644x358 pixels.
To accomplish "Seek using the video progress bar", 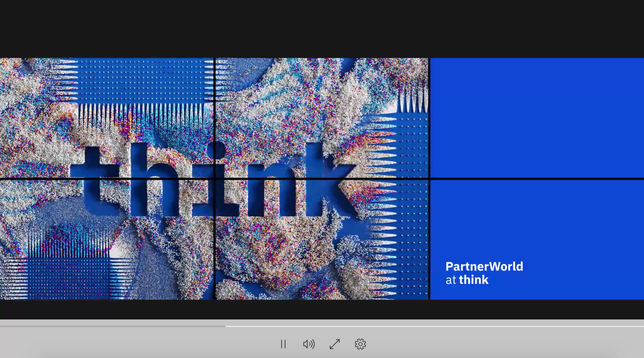I will tap(322, 326).
